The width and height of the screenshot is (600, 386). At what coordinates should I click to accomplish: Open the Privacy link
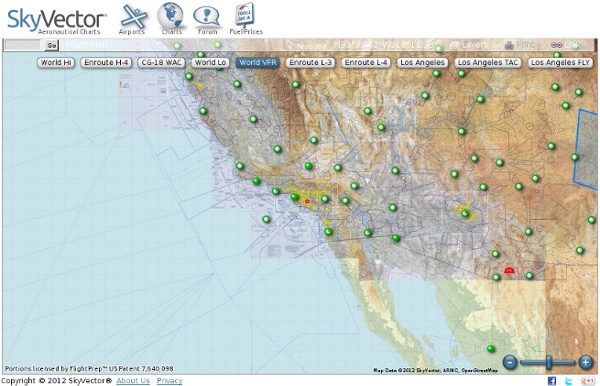pyautogui.click(x=169, y=381)
